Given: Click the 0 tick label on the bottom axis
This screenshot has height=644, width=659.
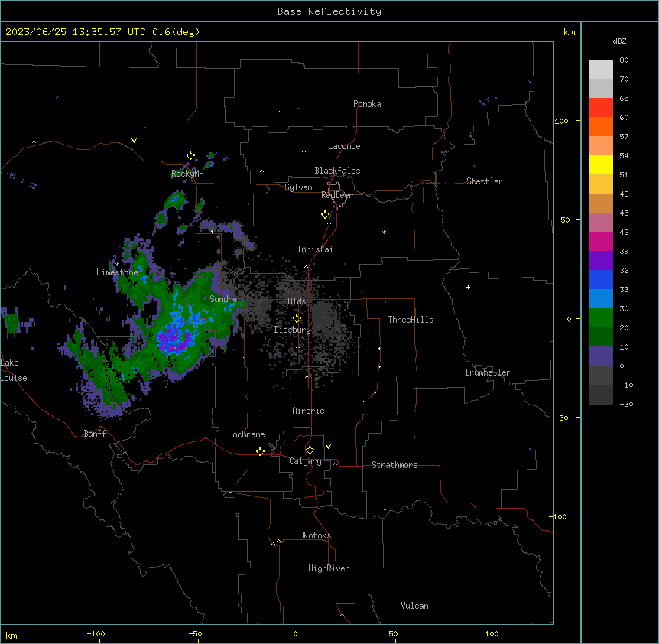Looking at the screenshot, I should (x=295, y=633).
